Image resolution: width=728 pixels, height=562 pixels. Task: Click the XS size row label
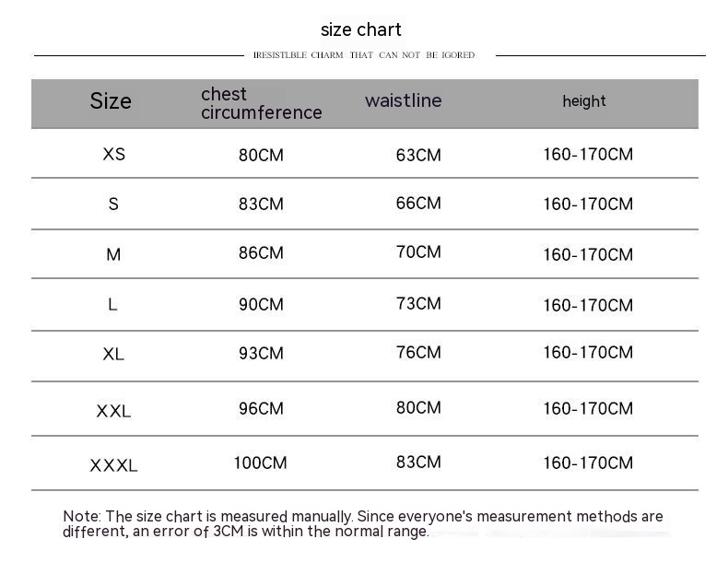click(113, 154)
